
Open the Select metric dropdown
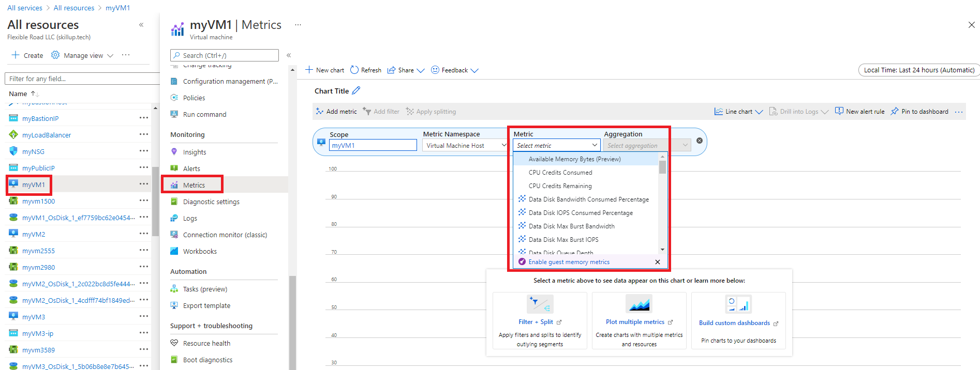click(x=557, y=145)
